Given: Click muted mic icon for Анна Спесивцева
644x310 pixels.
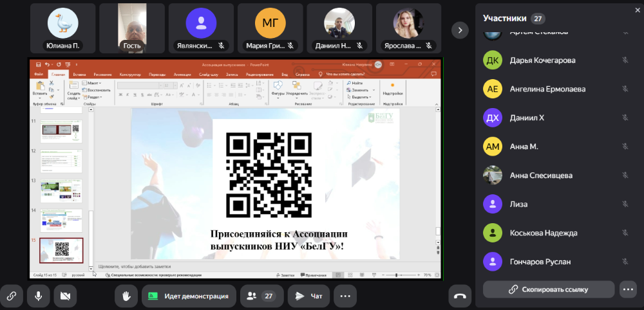Looking at the screenshot, I should click(x=625, y=175).
